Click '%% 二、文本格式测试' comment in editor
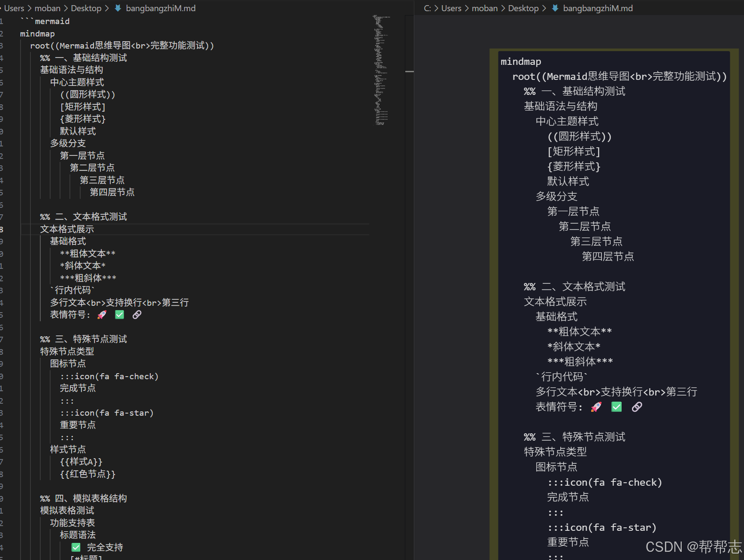Screen dimensions: 744x560 pos(83,216)
